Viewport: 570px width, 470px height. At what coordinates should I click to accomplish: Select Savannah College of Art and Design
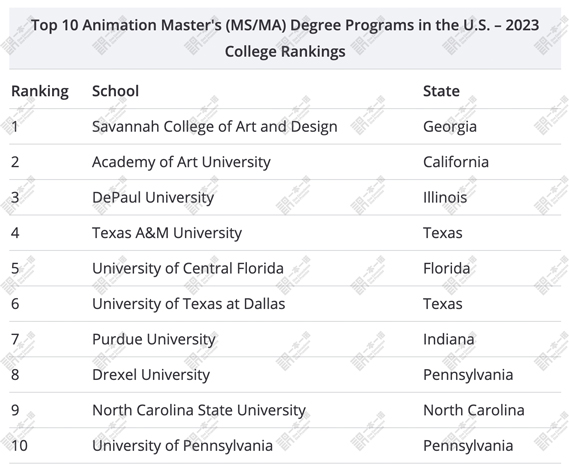[x=214, y=126]
